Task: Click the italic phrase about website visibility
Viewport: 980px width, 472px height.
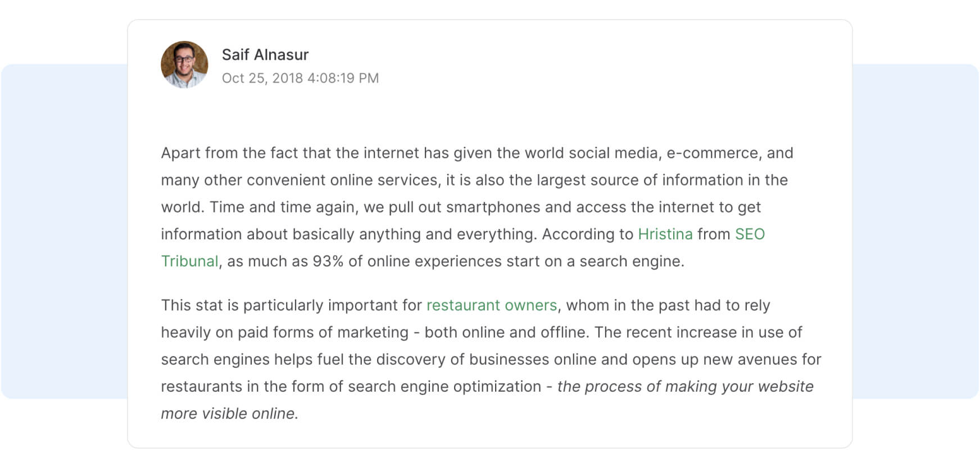Action: (x=684, y=387)
